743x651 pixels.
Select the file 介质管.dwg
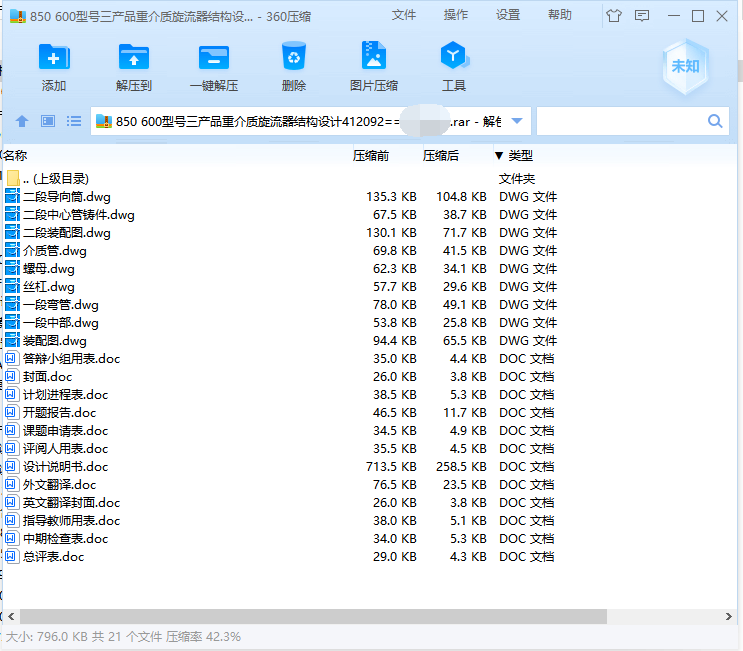[55, 251]
